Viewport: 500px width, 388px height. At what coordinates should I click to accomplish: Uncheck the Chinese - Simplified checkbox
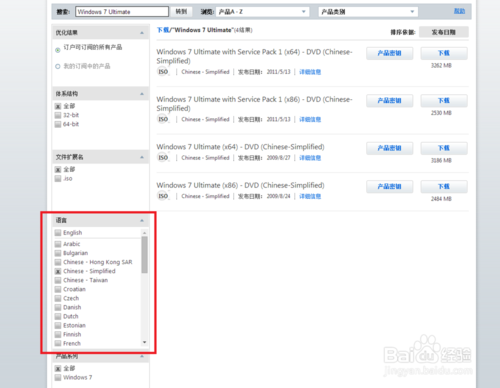(58, 271)
